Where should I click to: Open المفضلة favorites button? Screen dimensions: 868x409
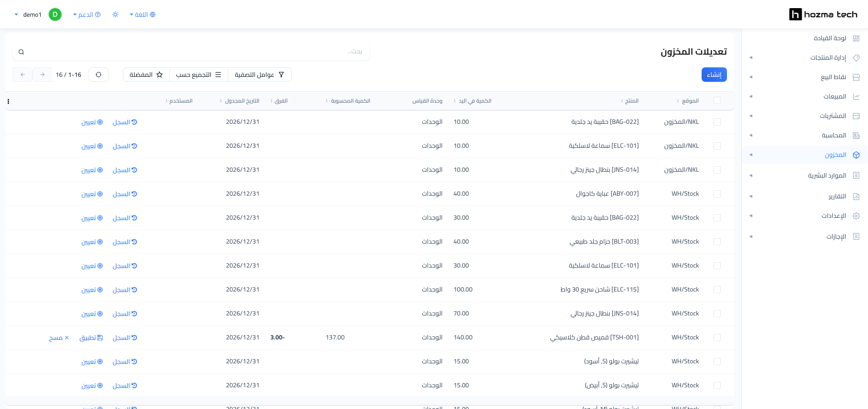(146, 75)
